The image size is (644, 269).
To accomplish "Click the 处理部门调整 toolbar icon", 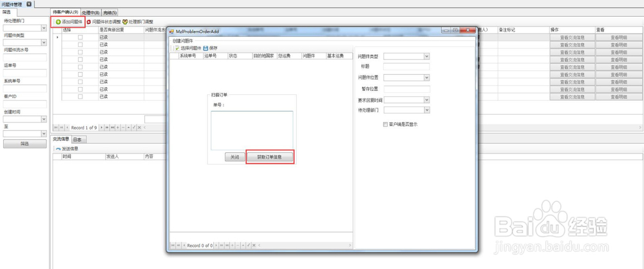I will pyautogui.click(x=125, y=21).
